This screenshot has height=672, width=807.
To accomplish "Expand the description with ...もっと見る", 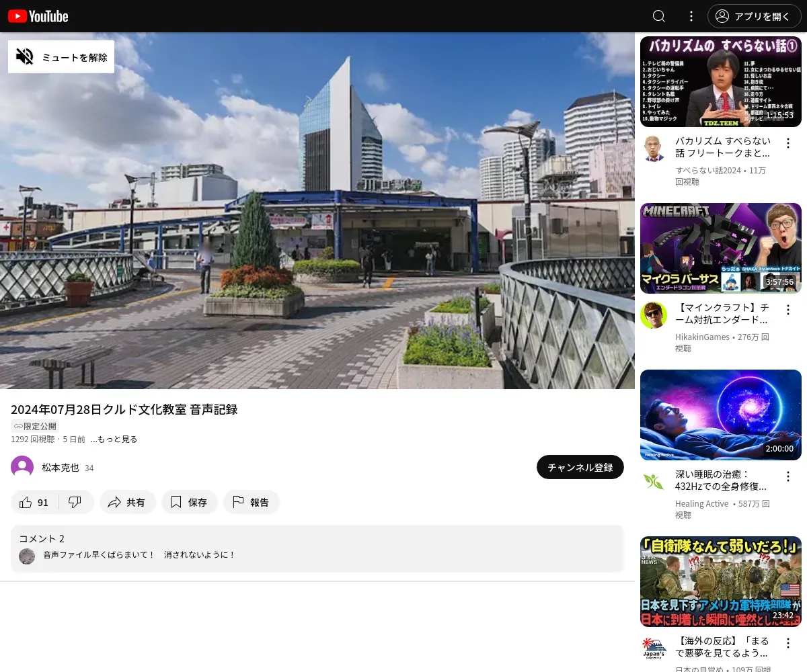I will coord(114,439).
